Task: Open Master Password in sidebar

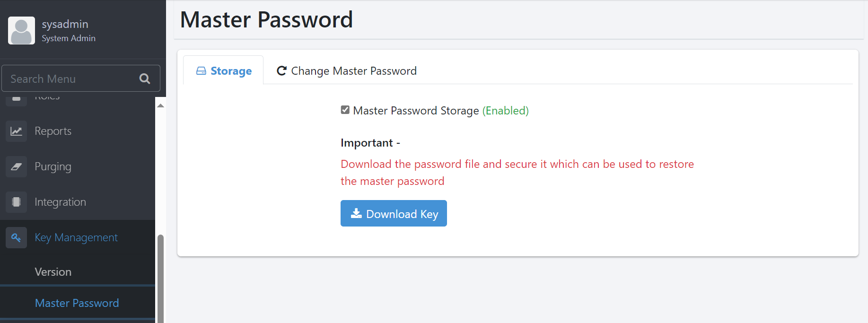Action: 77,303
